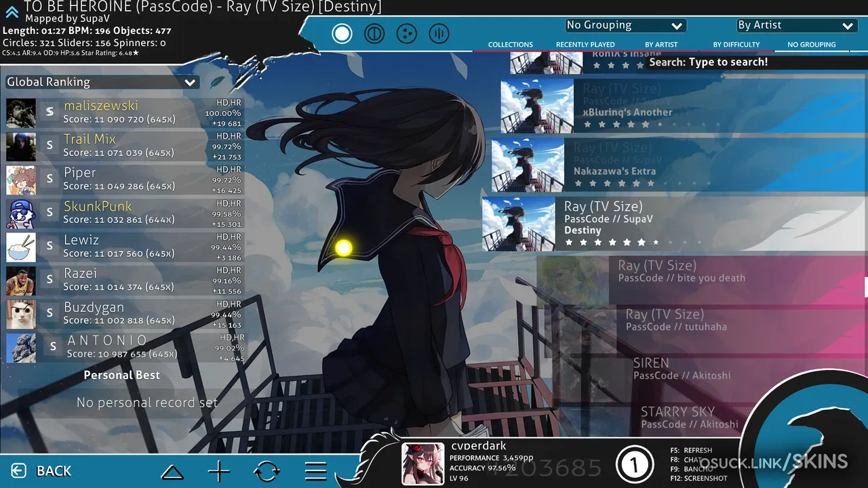This screenshot has width=868, height=488.
Task: Click the F12: Screenshot shortcut label
Action: tap(698, 479)
